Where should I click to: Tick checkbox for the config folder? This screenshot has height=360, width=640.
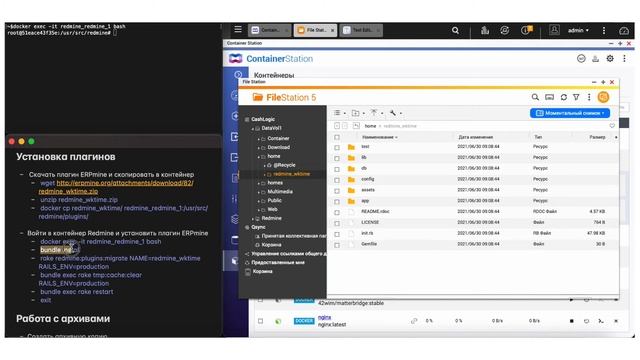coord(337,180)
